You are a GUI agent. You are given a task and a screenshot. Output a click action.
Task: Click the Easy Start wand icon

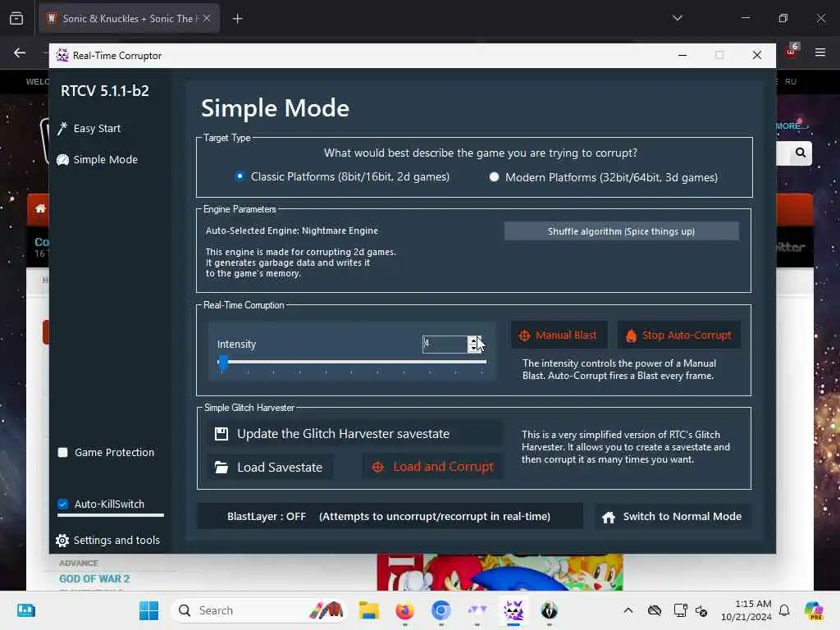pos(62,129)
